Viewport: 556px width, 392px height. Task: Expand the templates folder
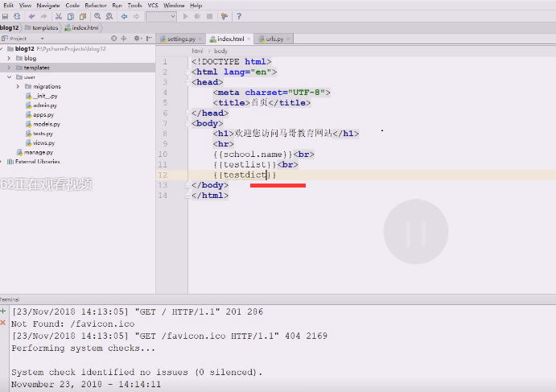click(x=9, y=68)
